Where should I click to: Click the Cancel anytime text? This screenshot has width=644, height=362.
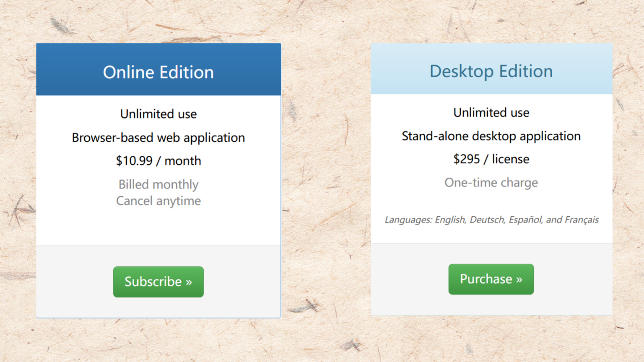(158, 201)
